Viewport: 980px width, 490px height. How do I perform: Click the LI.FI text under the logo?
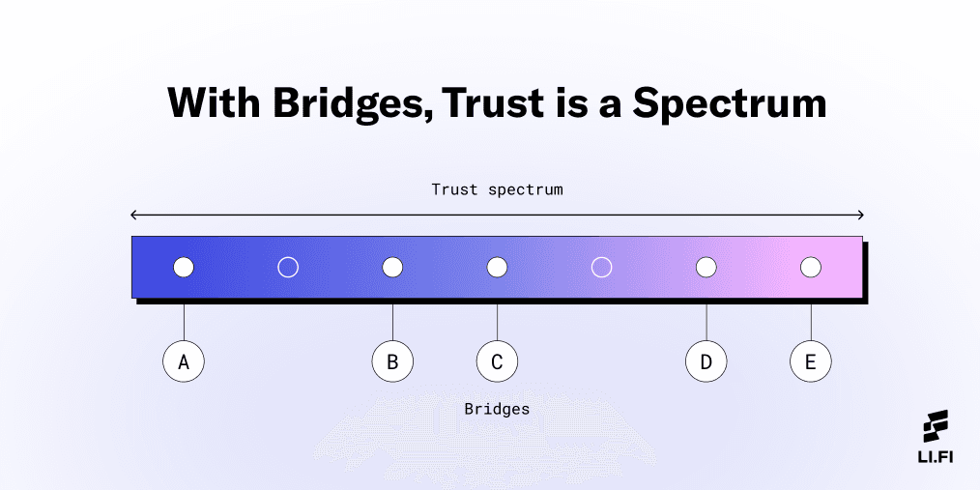click(936, 457)
